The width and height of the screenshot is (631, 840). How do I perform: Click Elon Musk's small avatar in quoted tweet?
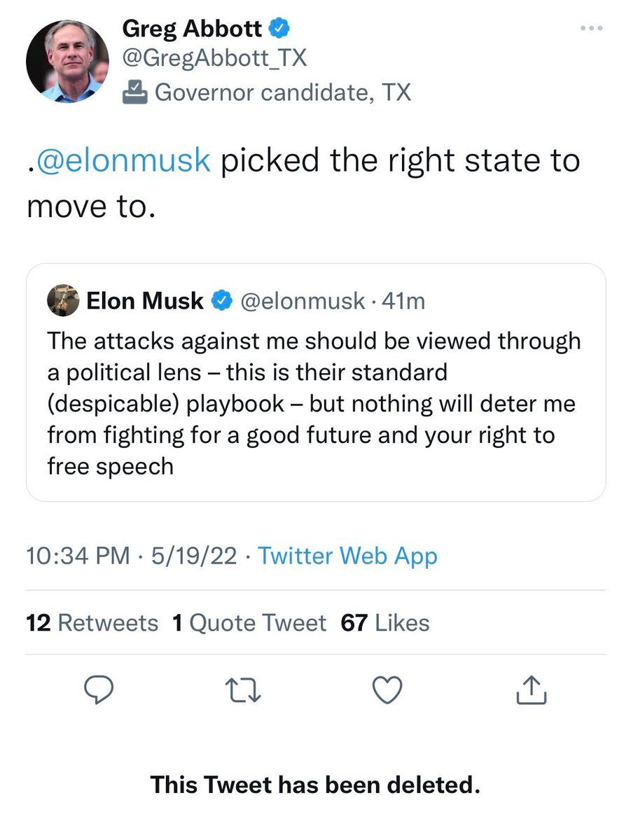coord(63,301)
